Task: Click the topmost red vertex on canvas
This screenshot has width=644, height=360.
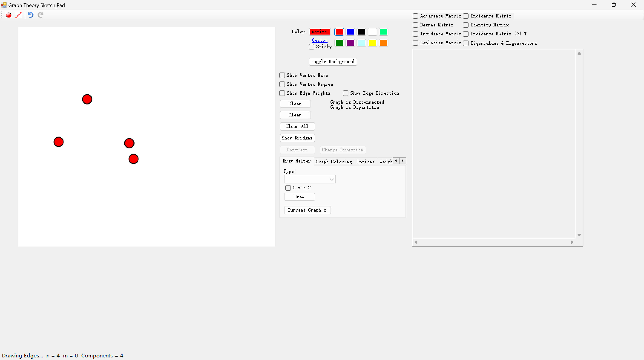Action: point(87,99)
